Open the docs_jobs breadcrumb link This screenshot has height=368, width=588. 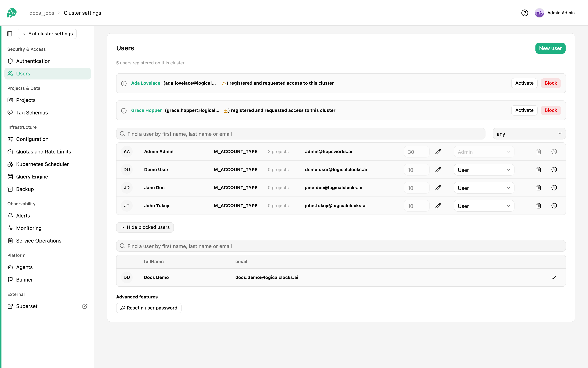pos(42,13)
